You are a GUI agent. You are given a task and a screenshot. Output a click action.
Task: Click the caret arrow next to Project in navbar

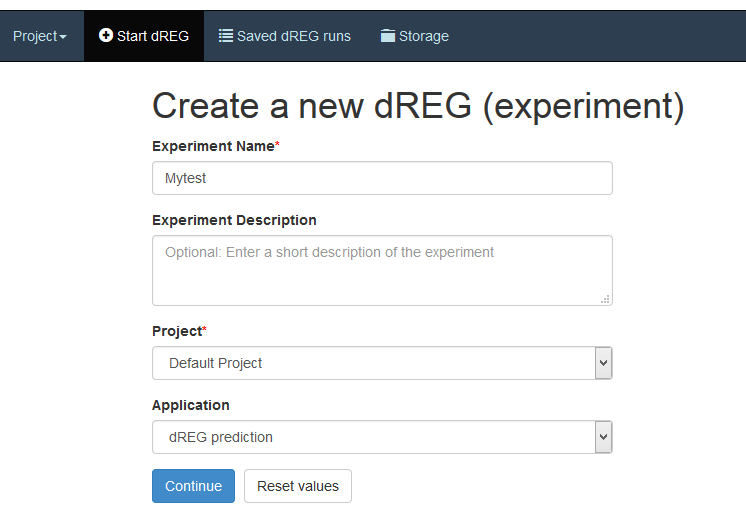[x=63, y=37]
